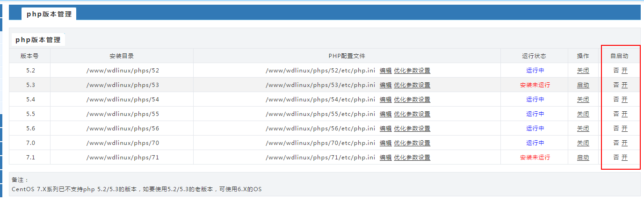644x201 pixels.
Task: Select version cell 5.6
Action: [x=30, y=129]
